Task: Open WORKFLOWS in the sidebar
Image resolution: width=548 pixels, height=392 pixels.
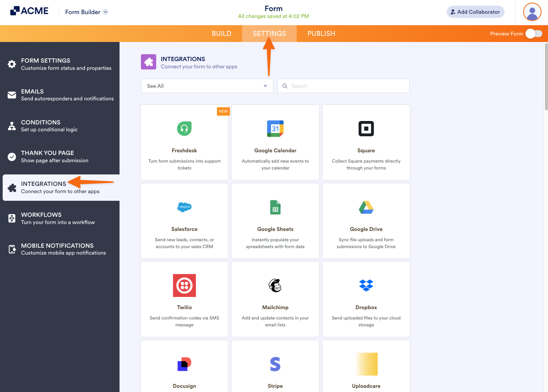Action: [x=61, y=218]
